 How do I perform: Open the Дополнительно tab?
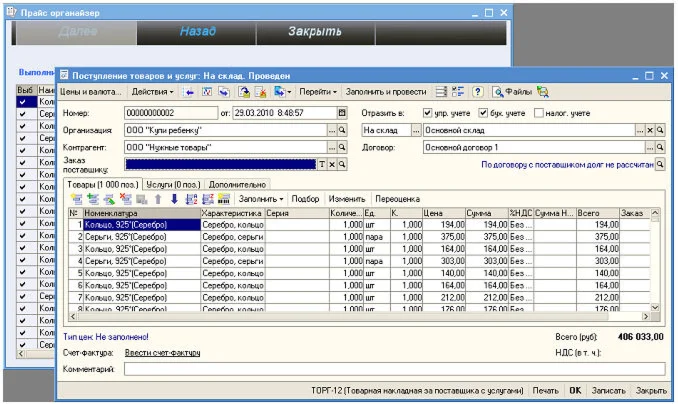(238, 184)
